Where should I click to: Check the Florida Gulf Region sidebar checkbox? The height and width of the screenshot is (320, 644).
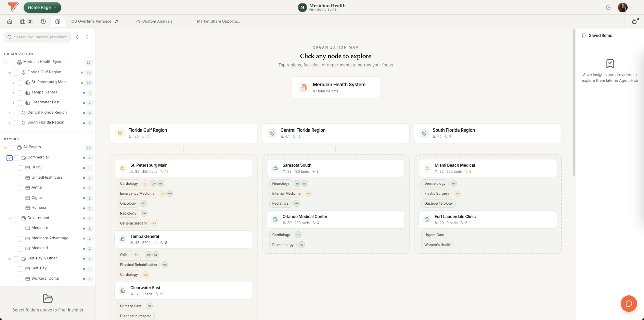click(x=16, y=73)
